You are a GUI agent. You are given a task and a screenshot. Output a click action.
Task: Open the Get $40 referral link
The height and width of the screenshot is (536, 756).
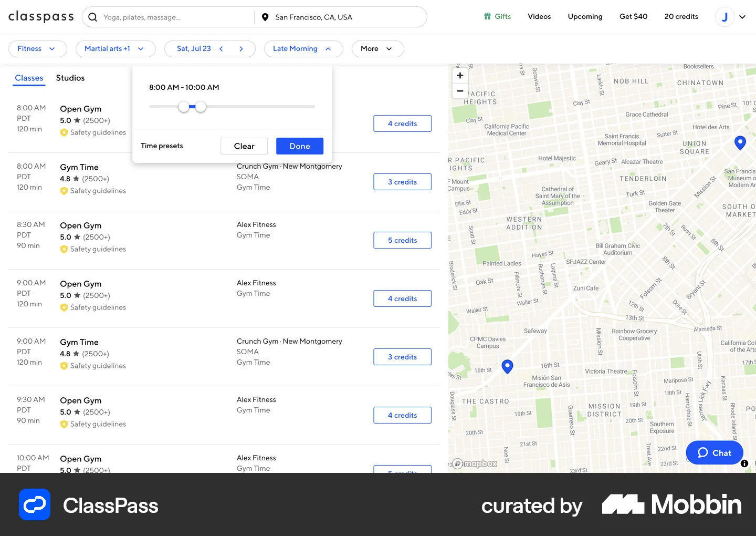point(633,17)
